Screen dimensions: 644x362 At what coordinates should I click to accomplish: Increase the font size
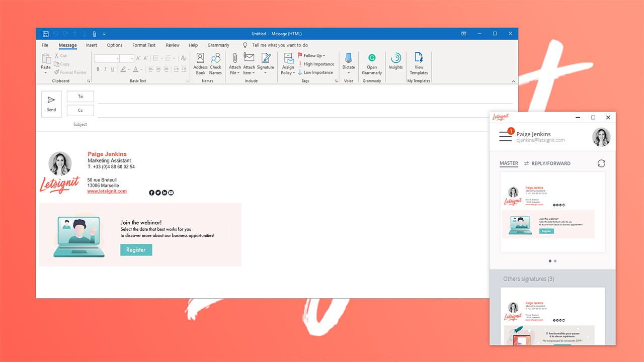[x=138, y=58]
